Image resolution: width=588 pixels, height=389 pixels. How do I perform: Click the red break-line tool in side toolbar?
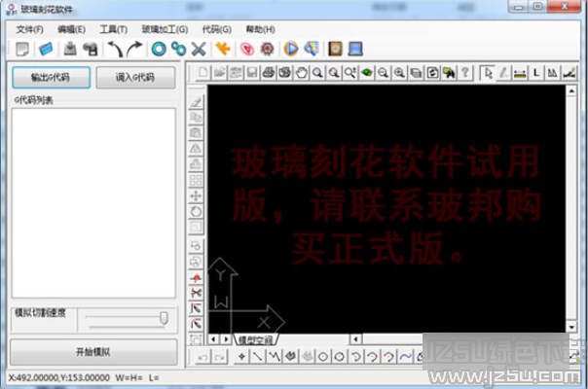point(196,278)
